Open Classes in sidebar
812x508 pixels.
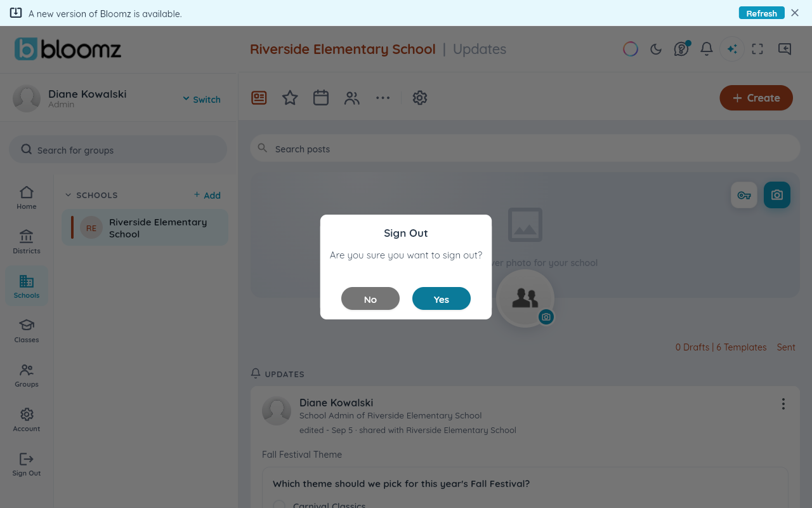click(x=27, y=331)
